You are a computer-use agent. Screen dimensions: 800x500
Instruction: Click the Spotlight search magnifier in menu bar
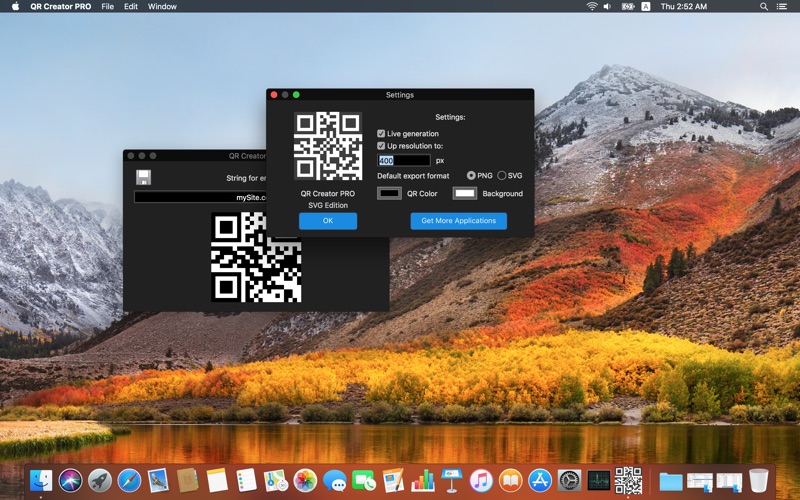764,7
